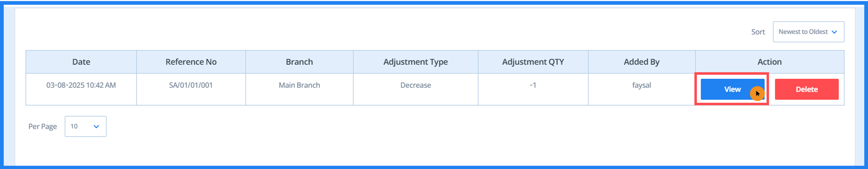This screenshot has height=169, width=868.
Task: Select the 03-08-2025 10:42 AM date cell
Action: tap(81, 85)
